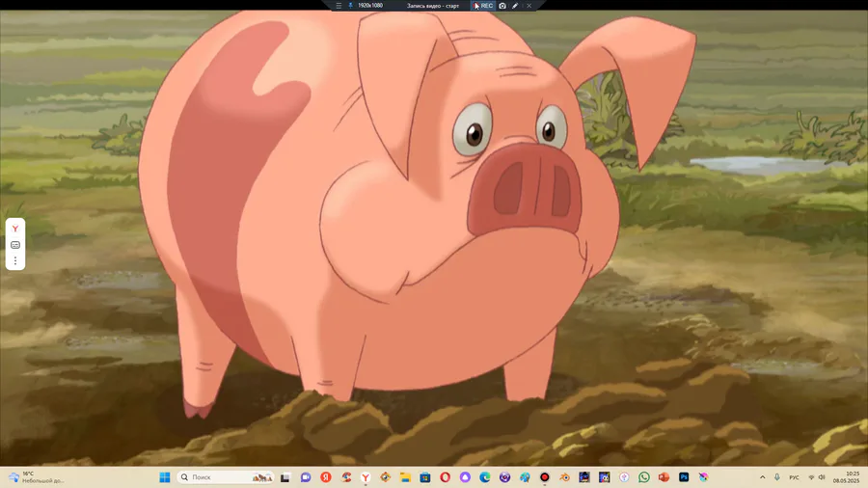The height and width of the screenshot is (488, 868).
Task: Open Task View on the taskbar
Action: tap(285, 477)
